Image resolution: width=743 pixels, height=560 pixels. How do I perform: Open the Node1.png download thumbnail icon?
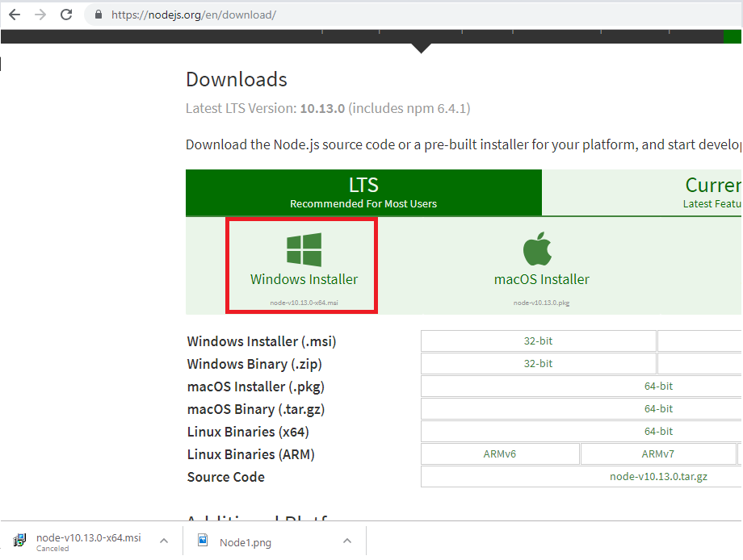(204, 541)
